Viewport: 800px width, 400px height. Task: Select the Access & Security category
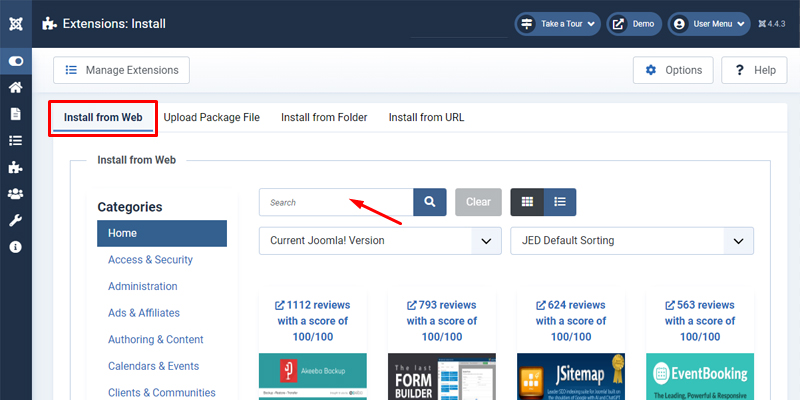pos(150,260)
